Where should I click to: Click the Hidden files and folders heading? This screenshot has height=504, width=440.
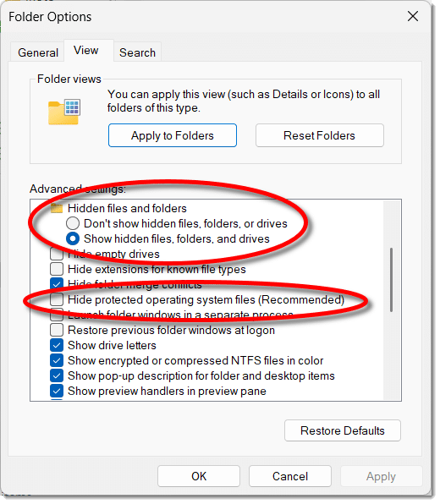tap(127, 208)
